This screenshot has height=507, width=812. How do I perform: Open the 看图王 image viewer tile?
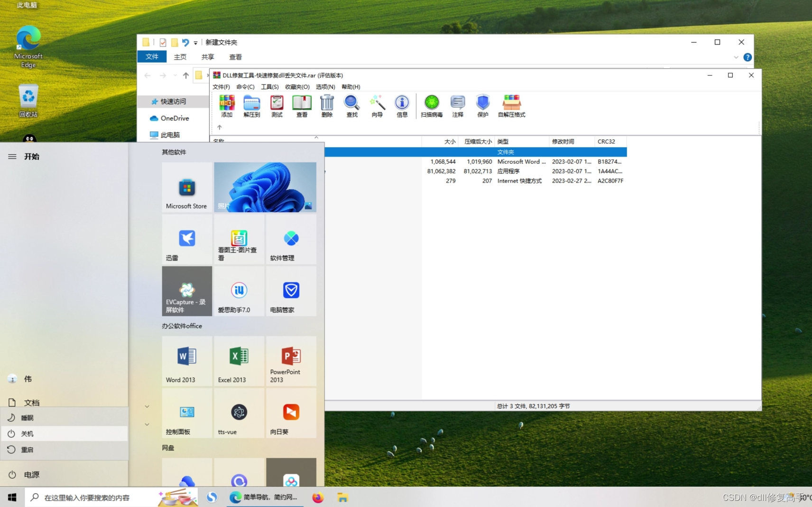tap(239, 239)
